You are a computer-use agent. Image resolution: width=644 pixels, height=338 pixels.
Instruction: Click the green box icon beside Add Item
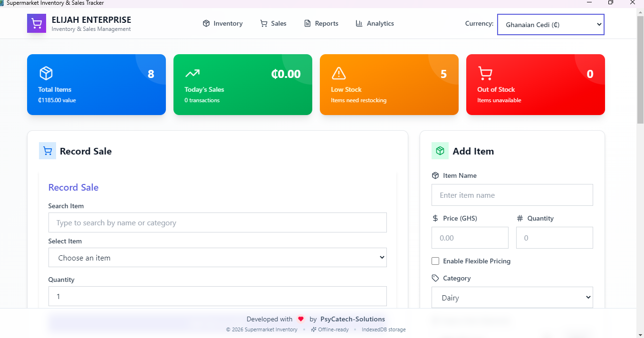pos(440,151)
